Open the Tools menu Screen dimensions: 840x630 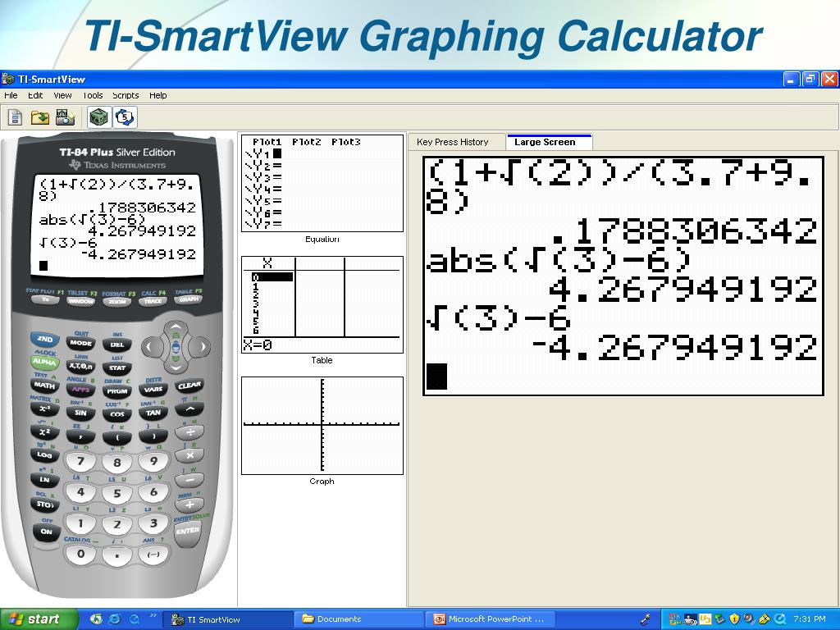click(93, 95)
